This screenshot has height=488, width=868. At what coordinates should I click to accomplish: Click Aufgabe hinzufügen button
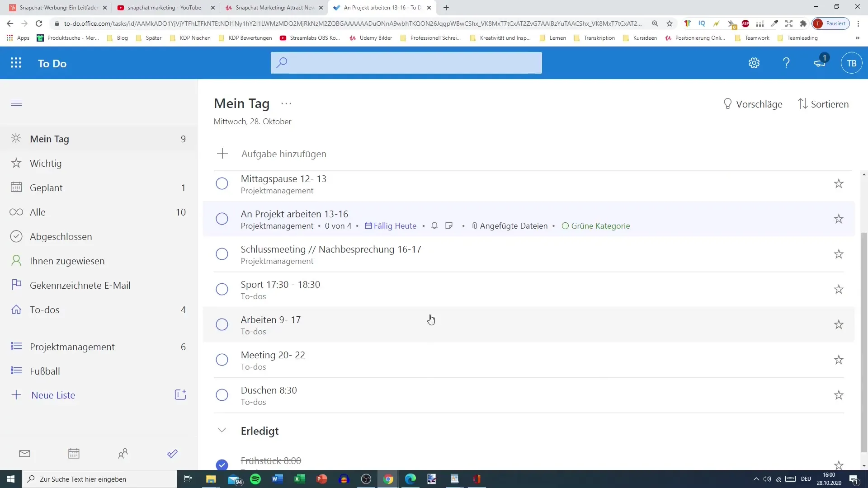pos(285,154)
